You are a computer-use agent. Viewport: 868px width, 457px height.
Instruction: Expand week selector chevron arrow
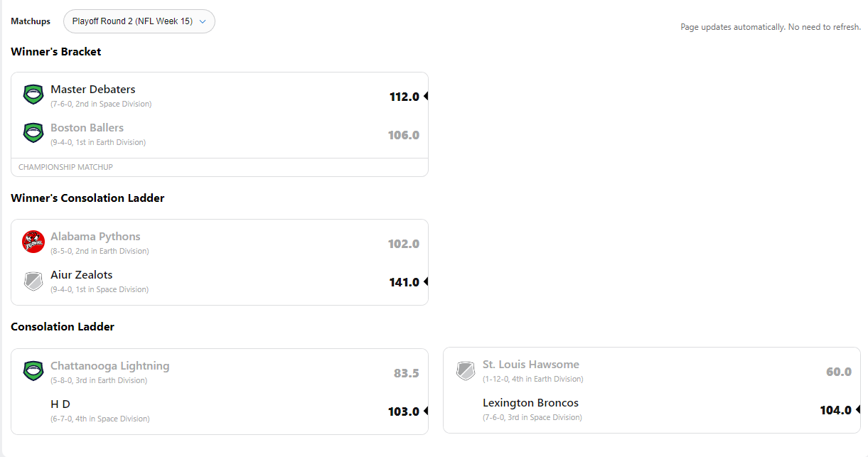[x=203, y=21]
